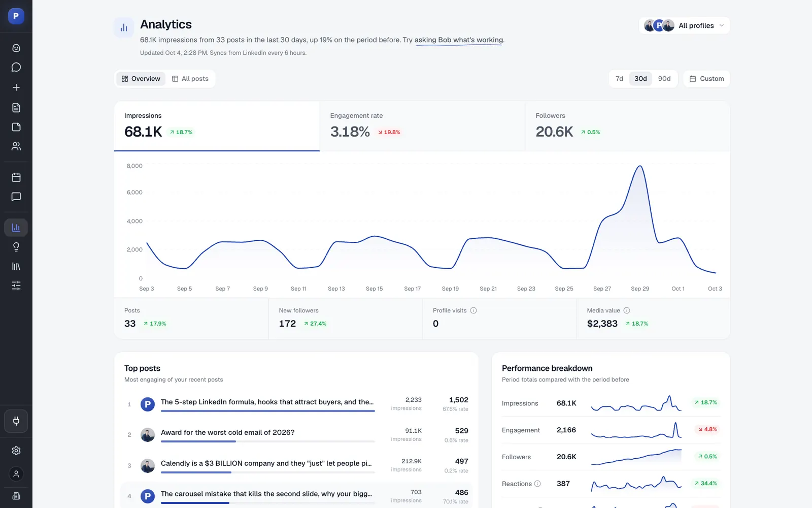Image resolution: width=812 pixels, height=508 pixels.
Task: Click the asking Bob what's working link
Action: (x=459, y=40)
